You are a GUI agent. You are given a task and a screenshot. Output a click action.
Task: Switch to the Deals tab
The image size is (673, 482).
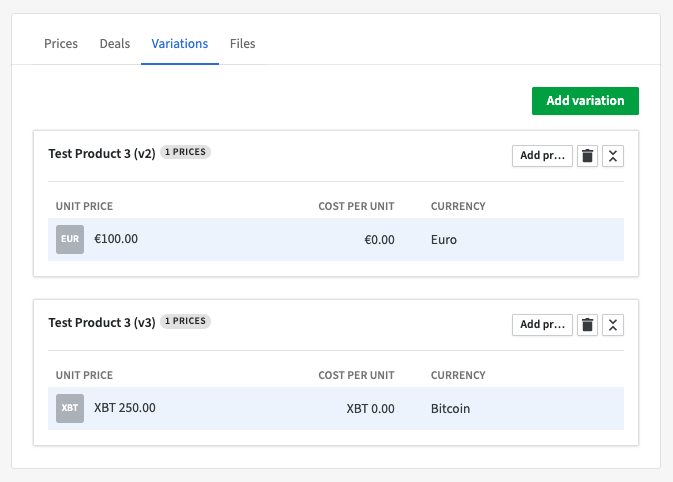coord(115,43)
